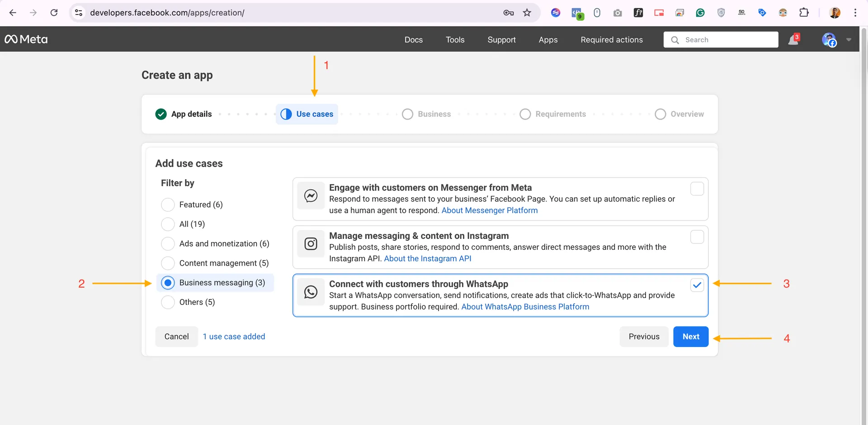Click the browser address bar URL
868x425 pixels.
pos(167,13)
